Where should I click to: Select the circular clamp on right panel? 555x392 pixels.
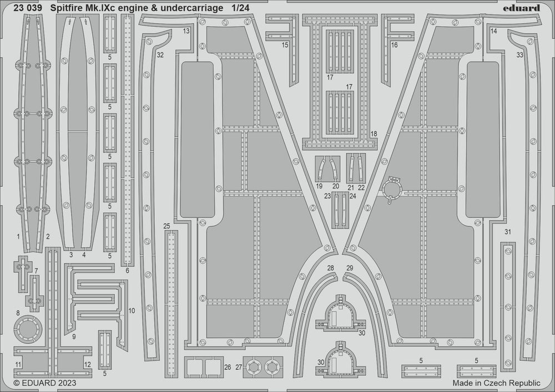391,190
